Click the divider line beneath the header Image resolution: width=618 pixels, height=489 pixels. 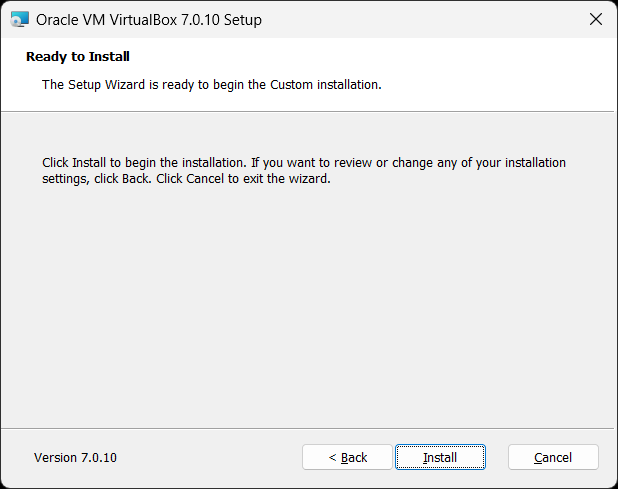pos(308,111)
